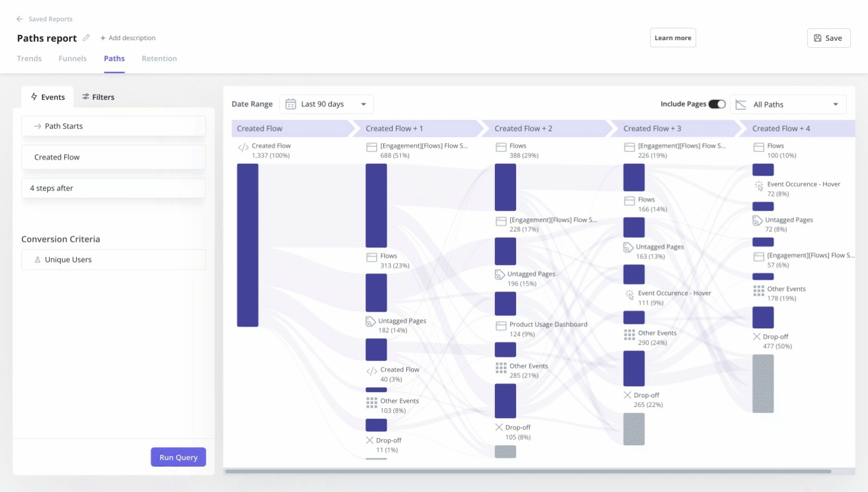This screenshot has width=868, height=492.
Task: Open the Last 90 days dropdown
Action: coord(326,103)
